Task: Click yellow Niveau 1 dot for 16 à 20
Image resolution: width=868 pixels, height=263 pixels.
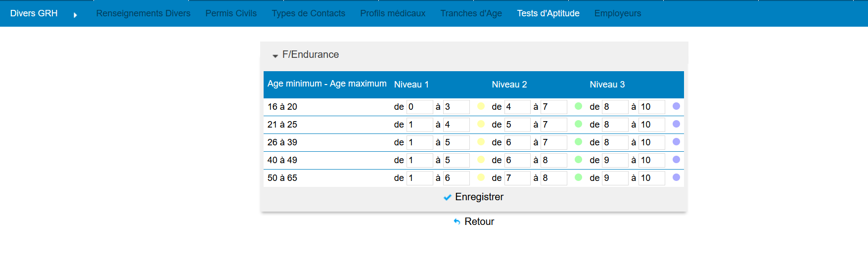Action: (x=481, y=106)
